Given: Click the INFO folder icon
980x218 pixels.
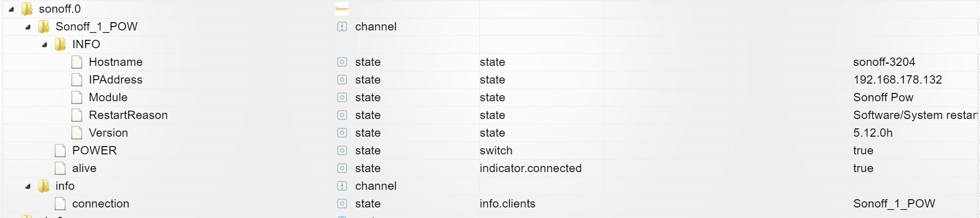Looking at the screenshot, I should pyautogui.click(x=60, y=44).
